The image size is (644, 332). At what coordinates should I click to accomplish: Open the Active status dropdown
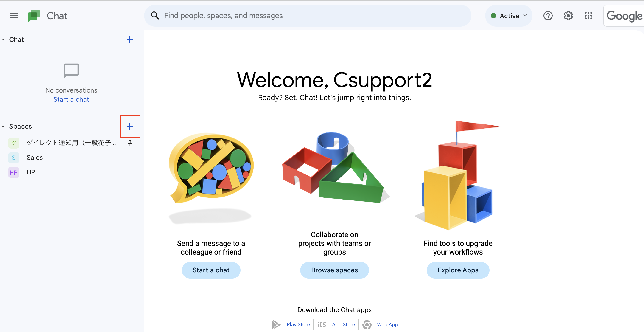tap(509, 16)
